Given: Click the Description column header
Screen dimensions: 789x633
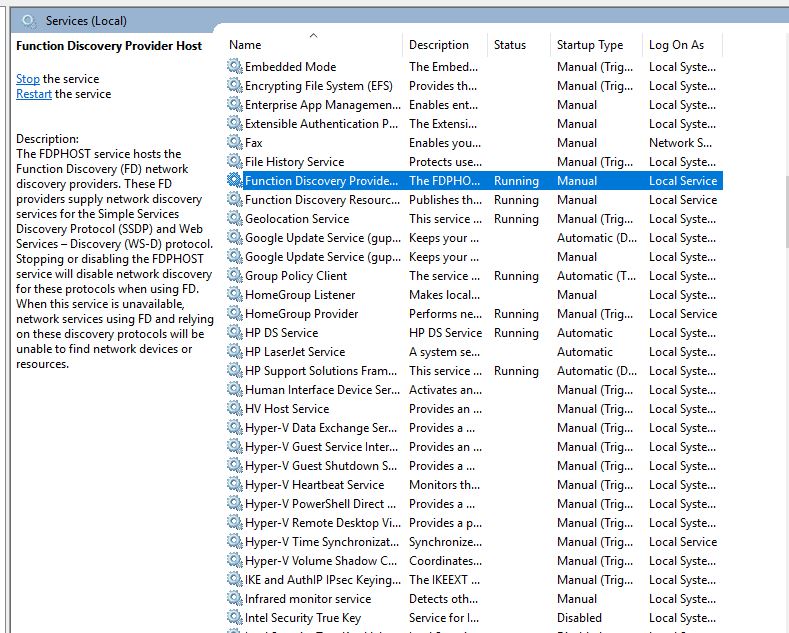Looking at the screenshot, I should [x=438, y=45].
